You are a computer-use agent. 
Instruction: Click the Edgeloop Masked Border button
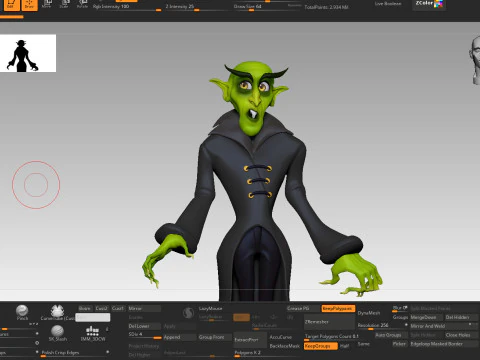click(444, 344)
